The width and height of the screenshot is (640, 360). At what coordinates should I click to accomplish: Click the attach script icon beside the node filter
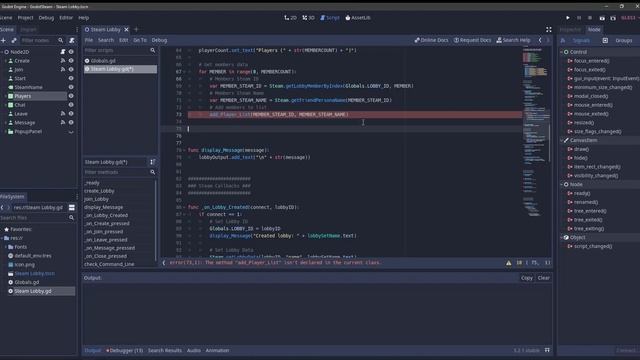[x=72, y=40]
